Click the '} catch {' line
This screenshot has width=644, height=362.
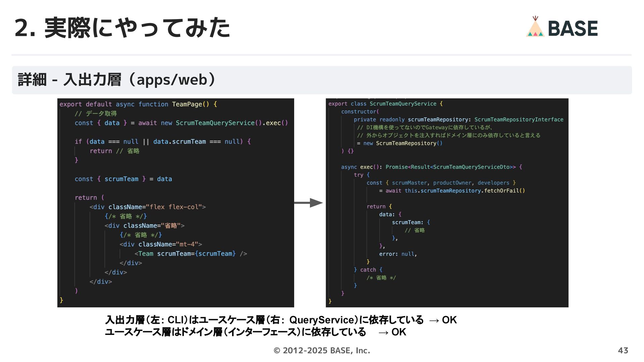[x=368, y=270]
